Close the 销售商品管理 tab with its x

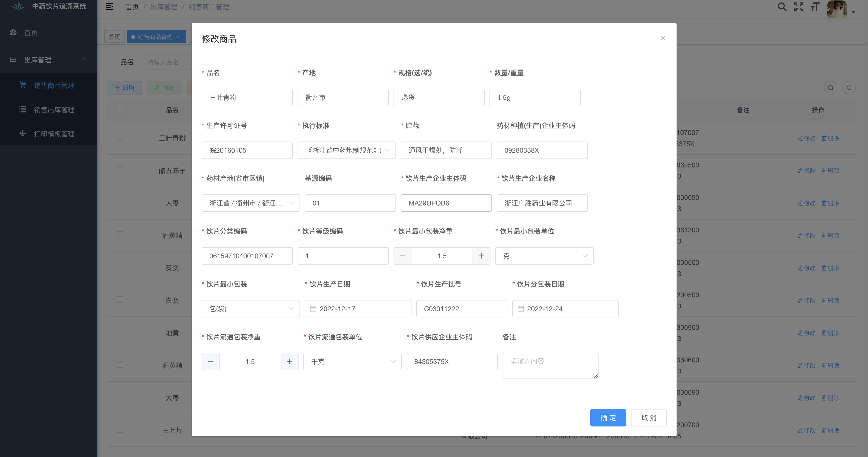pos(178,37)
